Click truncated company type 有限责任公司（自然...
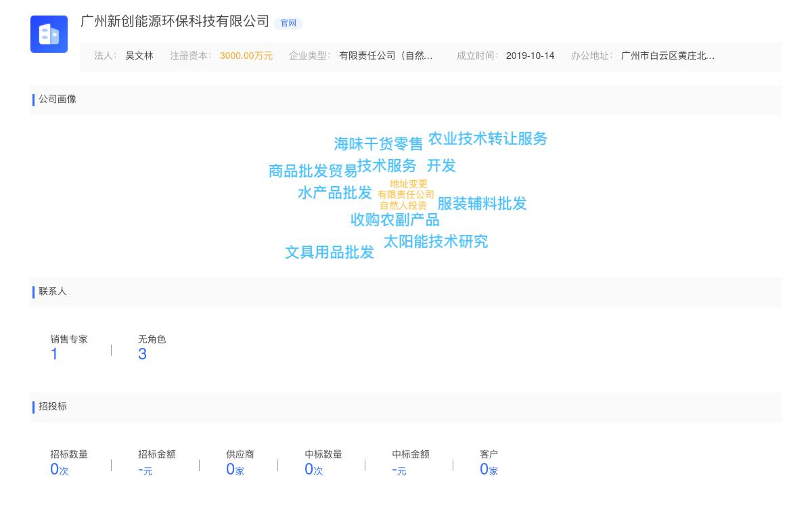Viewport: 812px width, 509px height. pos(386,56)
